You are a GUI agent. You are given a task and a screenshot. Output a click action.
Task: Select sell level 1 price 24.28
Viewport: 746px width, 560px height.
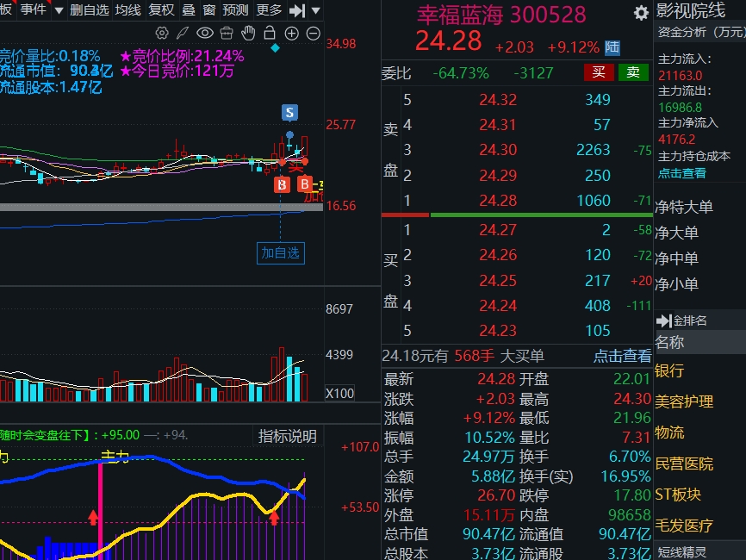pyautogui.click(x=498, y=200)
